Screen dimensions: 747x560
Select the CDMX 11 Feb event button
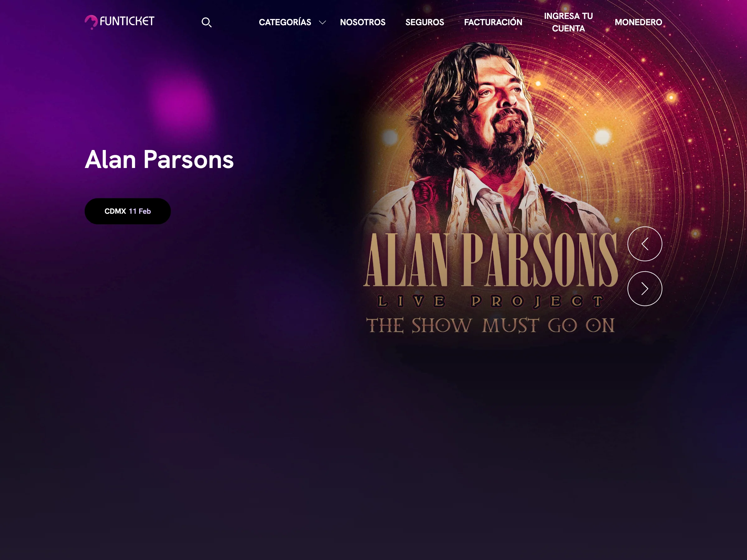[x=128, y=211]
